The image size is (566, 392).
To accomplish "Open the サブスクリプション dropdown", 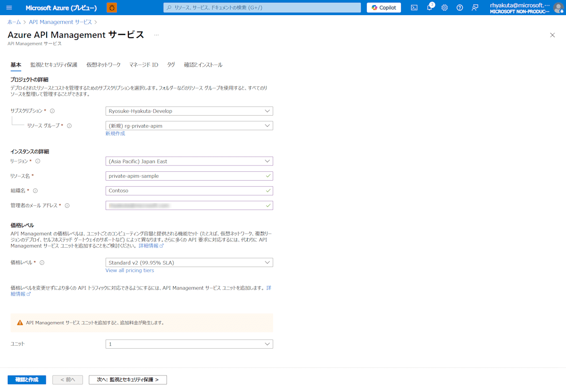I will click(x=189, y=111).
